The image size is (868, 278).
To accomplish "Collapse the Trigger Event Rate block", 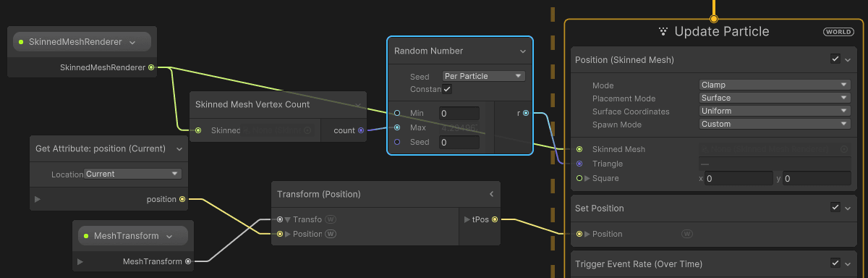I will click(848, 264).
